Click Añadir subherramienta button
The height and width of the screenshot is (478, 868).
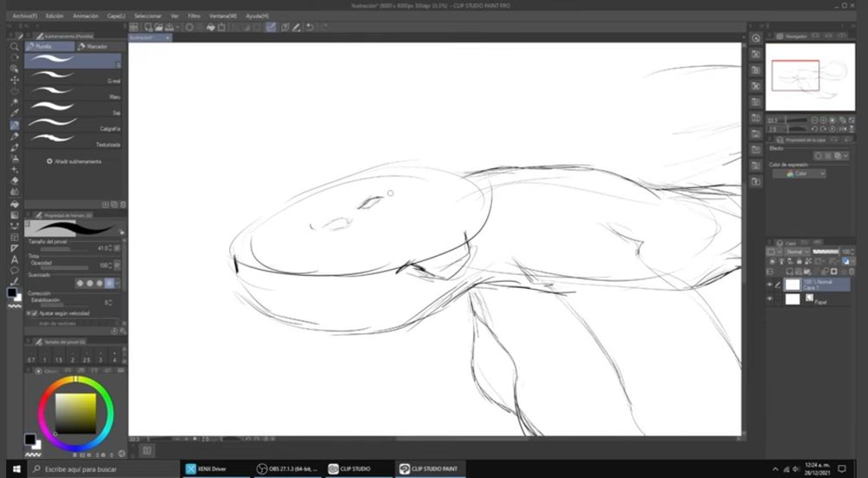(74, 161)
